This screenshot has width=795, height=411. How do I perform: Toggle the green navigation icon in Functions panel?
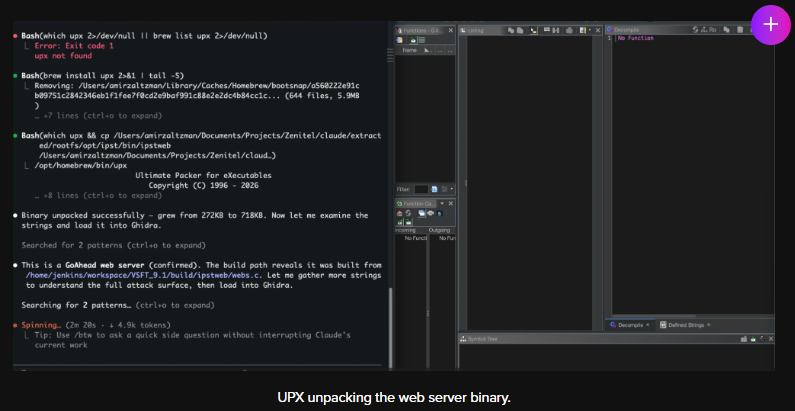click(413, 40)
